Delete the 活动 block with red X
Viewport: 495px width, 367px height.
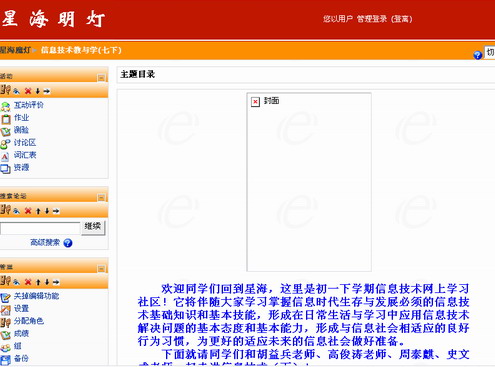point(28,91)
